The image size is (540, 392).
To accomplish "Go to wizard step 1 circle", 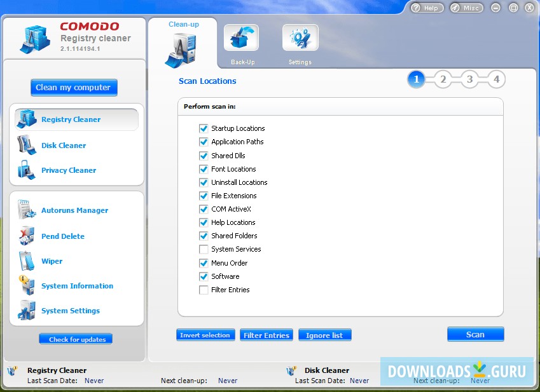I will (416, 79).
